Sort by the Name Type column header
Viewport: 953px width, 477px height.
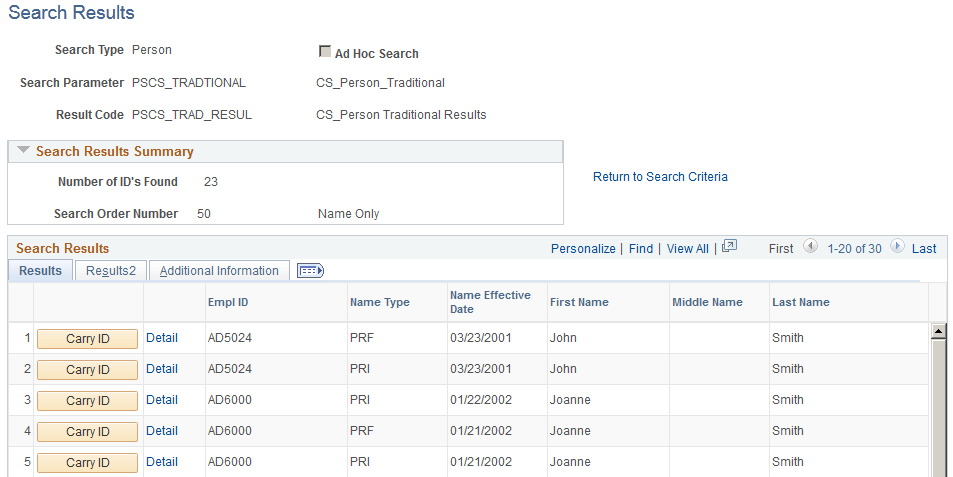pos(380,302)
